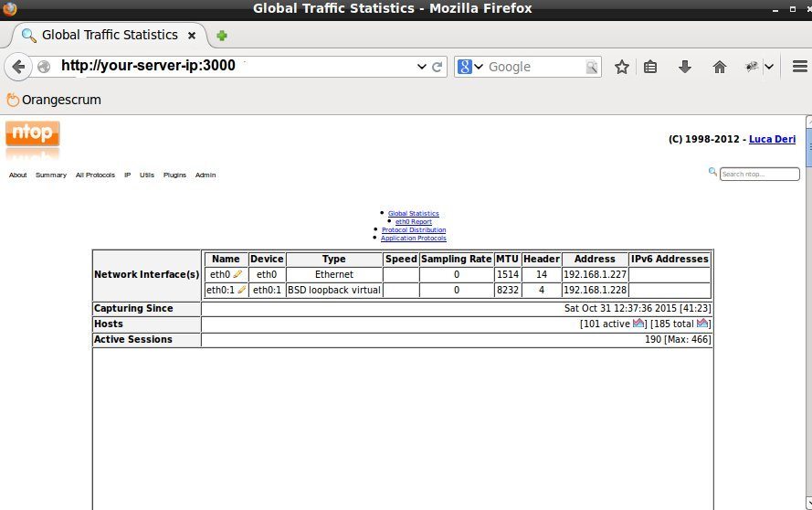This screenshot has width=812, height=510.
Task: Open the active hosts chart icon
Action: (638, 323)
